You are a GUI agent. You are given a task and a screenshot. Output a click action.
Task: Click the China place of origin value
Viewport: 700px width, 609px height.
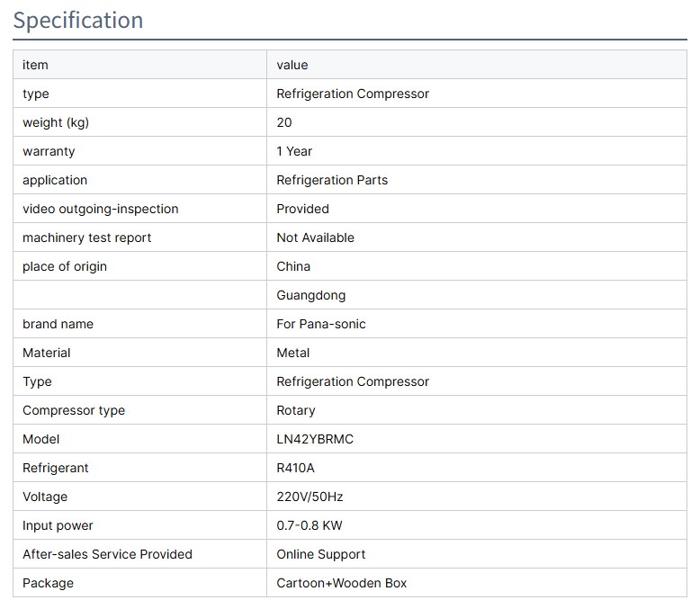pos(293,266)
